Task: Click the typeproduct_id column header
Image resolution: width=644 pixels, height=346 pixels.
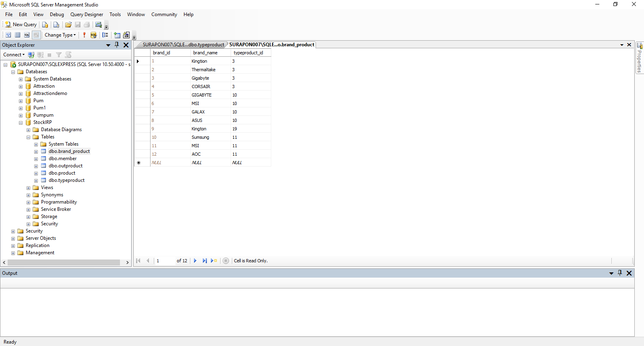Action: (251, 53)
